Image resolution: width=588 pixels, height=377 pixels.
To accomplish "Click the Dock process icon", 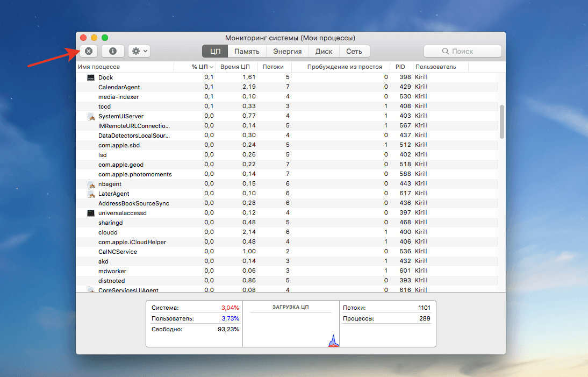I will [x=90, y=77].
